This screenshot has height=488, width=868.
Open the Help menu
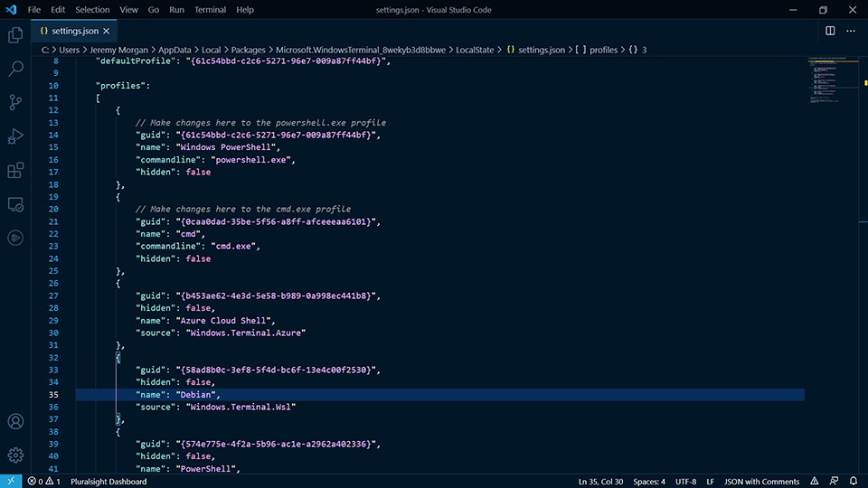[x=245, y=9]
